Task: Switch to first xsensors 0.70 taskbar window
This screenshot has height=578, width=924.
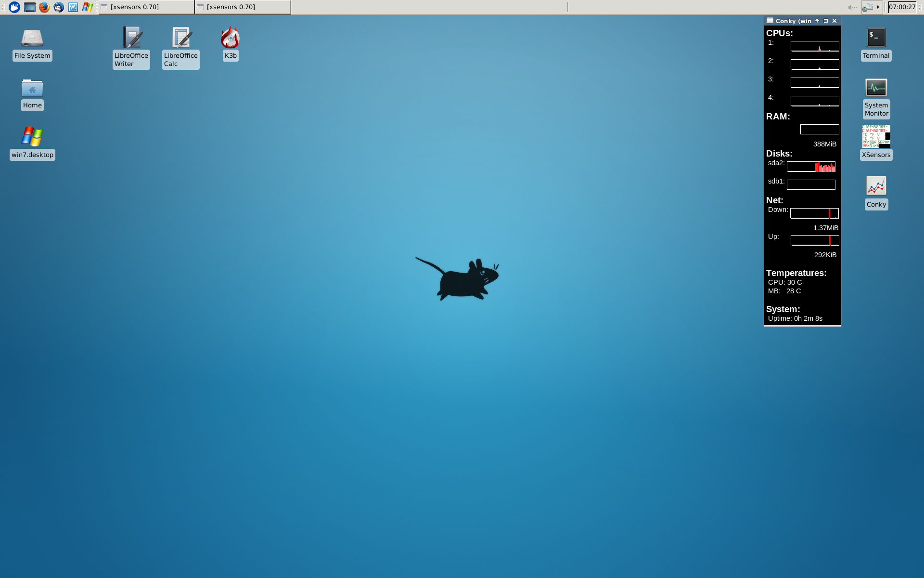Action: click(146, 7)
